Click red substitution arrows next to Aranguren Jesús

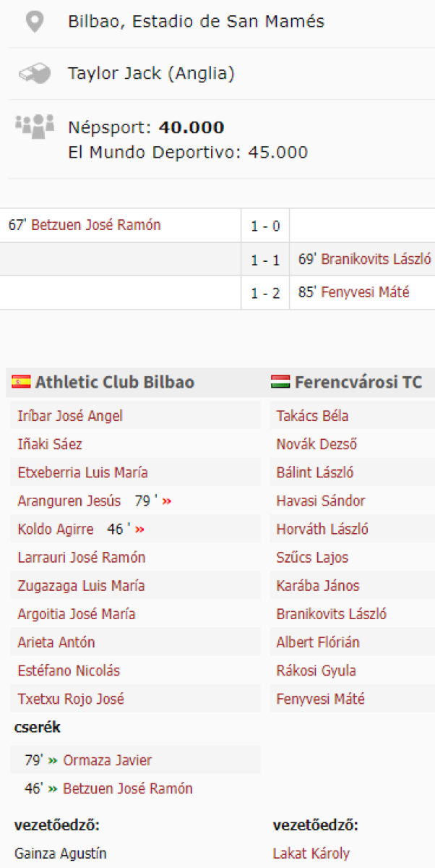point(167,501)
